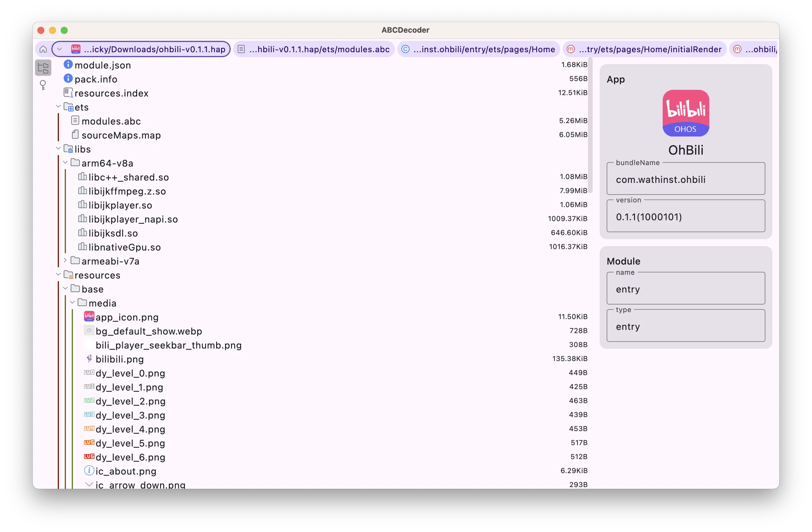The height and width of the screenshot is (532, 812).
Task: Click the home icon in tab bar
Action: pyautogui.click(x=43, y=49)
